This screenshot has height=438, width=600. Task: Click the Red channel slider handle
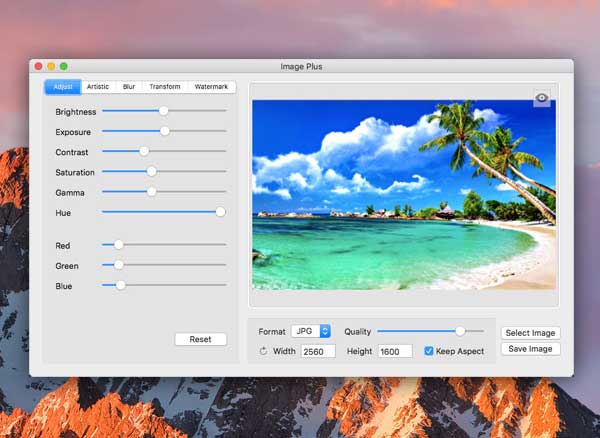[x=119, y=245]
